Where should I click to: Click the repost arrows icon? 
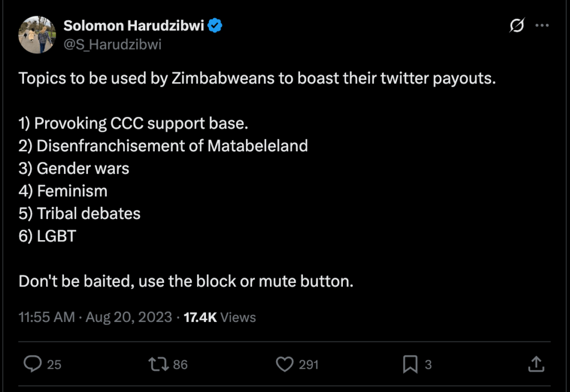158,364
